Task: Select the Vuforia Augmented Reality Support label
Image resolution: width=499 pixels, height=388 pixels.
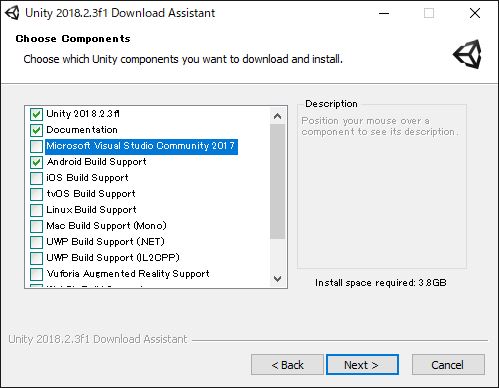Action: [x=128, y=274]
